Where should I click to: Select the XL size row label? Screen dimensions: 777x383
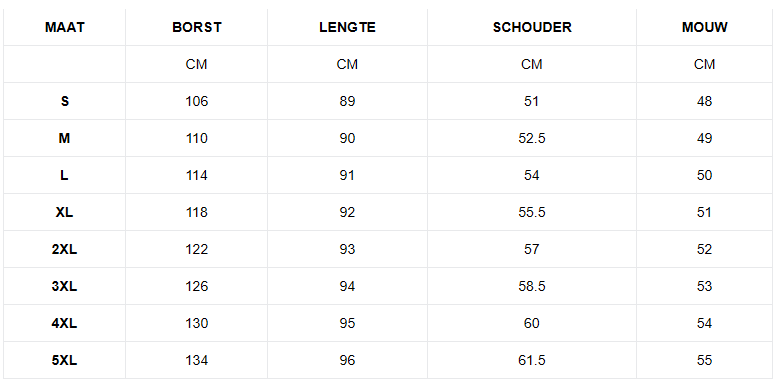64,212
